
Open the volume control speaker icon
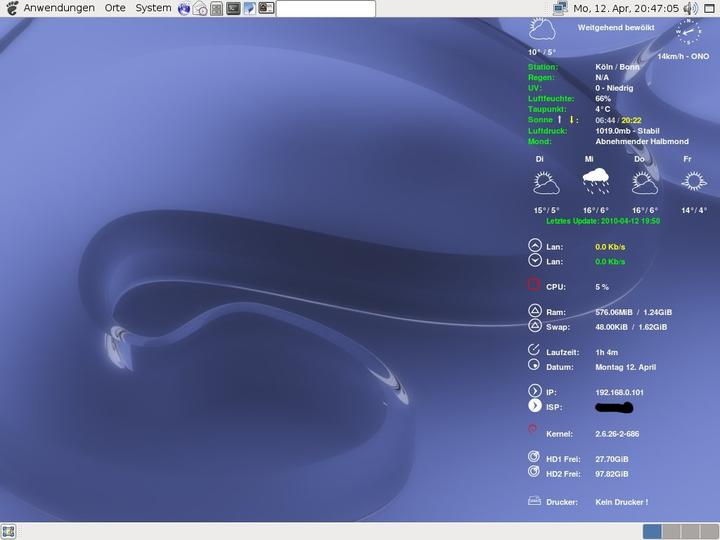(690, 8)
